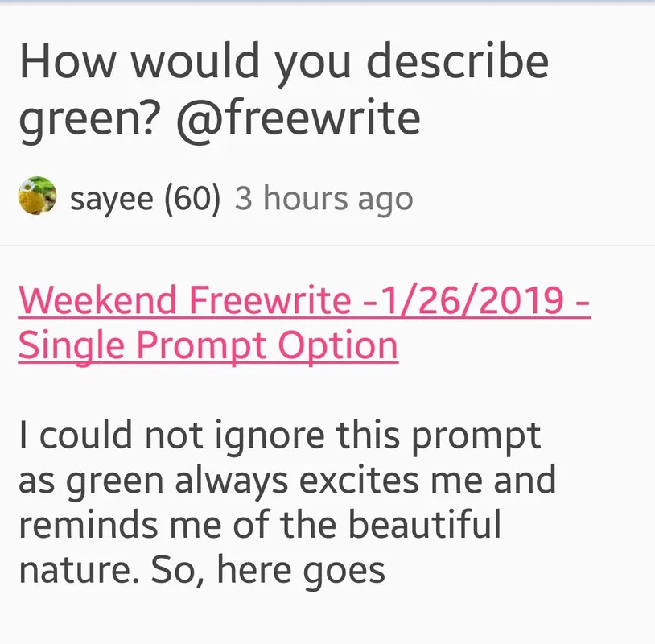Click the reputation score (60)
This screenshot has width=655, height=644.
[x=192, y=198]
